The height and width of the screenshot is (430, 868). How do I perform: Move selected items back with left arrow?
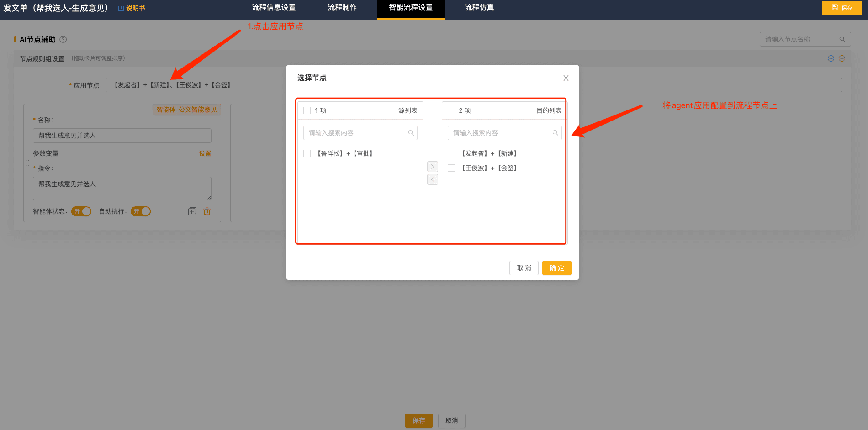pyautogui.click(x=433, y=179)
